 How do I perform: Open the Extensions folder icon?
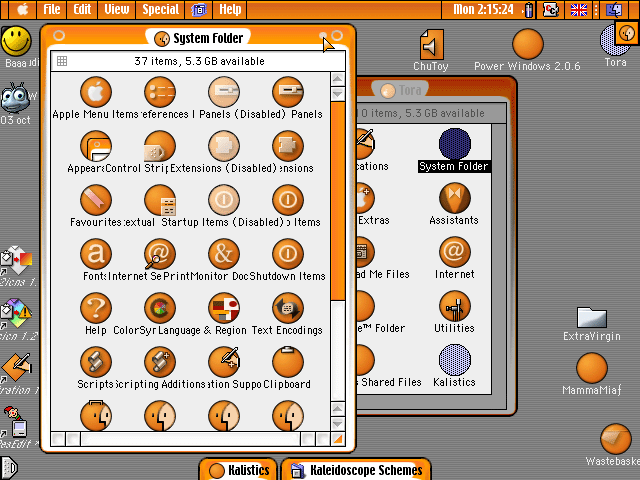(x=288, y=146)
